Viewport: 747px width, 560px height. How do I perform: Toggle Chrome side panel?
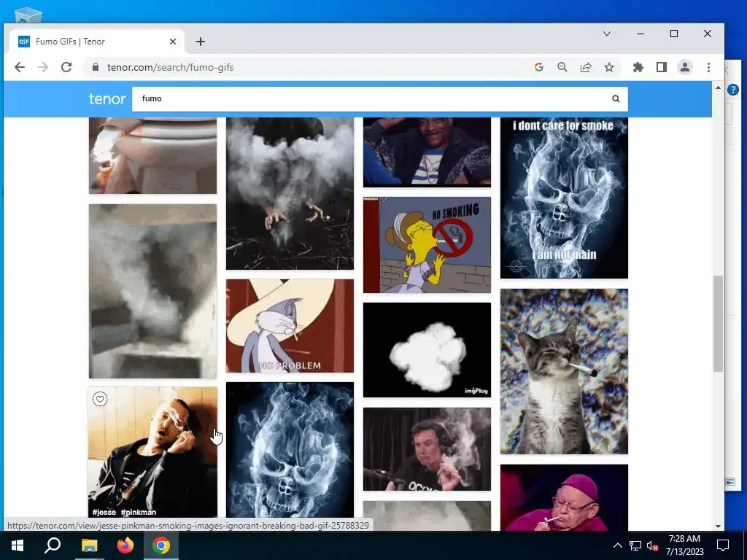point(661,67)
